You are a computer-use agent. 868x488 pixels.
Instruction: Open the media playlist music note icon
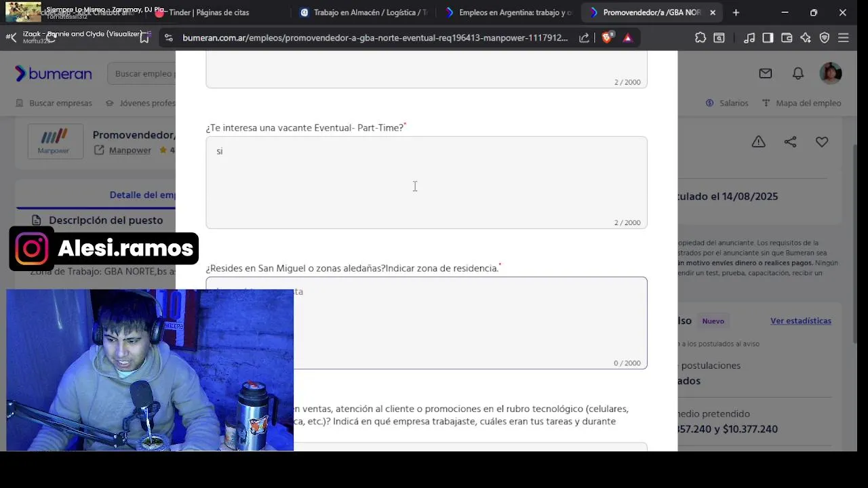click(x=749, y=38)
